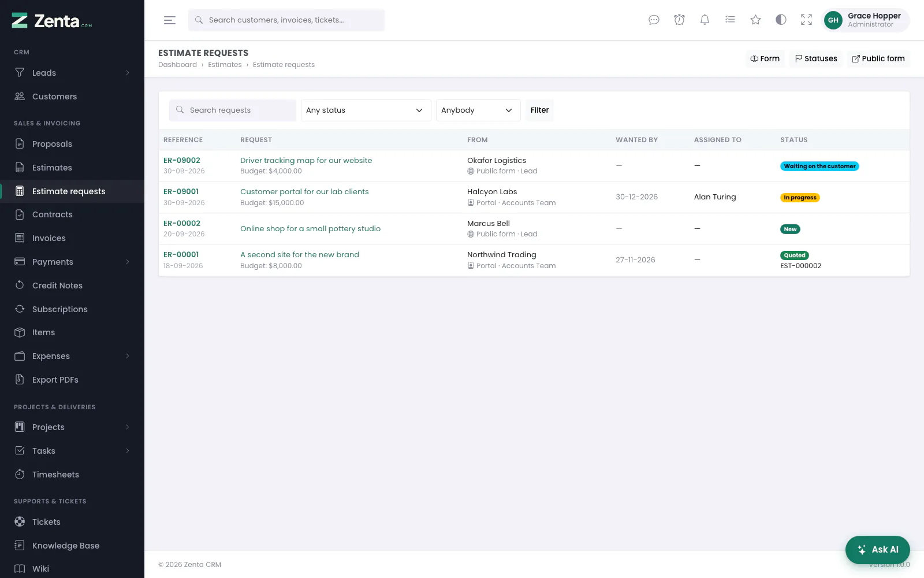Open Customers in the sidebar
The height and width of the screenshot is (578, 924).
pos(72,97)
